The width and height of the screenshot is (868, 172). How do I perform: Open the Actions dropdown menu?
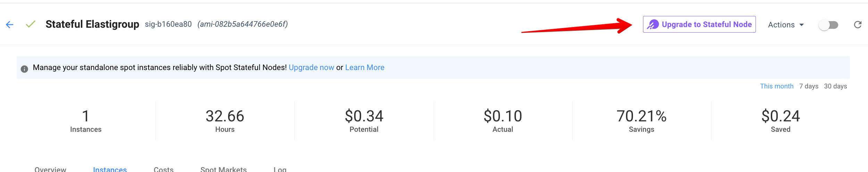pos(786,25)
